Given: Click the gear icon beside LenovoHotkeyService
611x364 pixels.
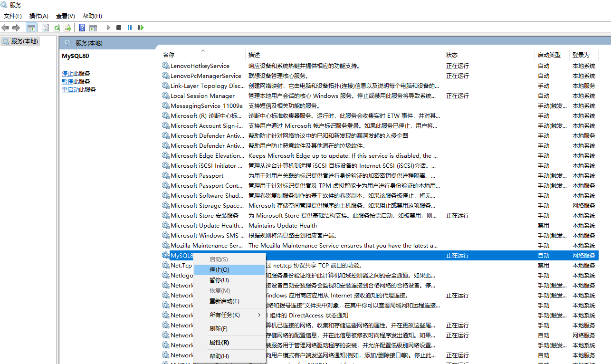Looking at the screenshot, I should (165, 66).
